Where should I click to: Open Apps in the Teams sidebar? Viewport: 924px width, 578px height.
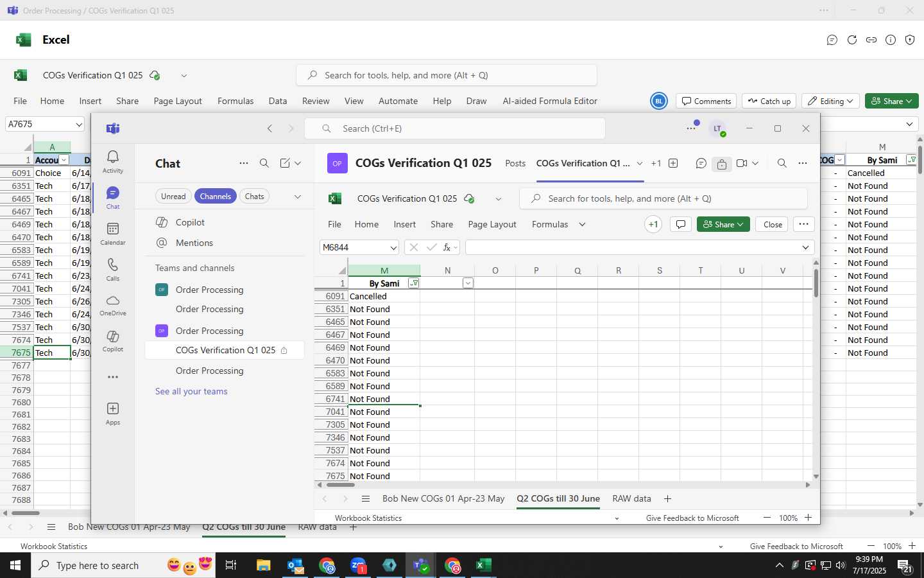pyautogui.click(x=113, y=414)
